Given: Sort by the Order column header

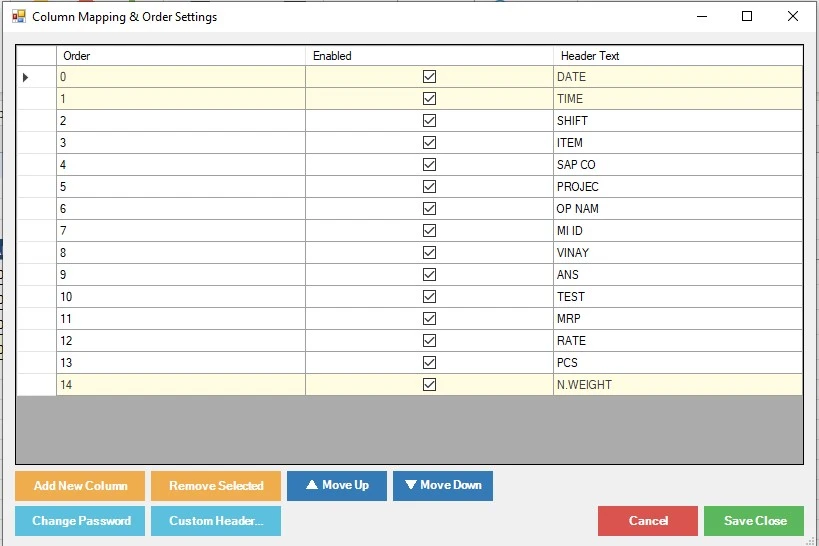Looking at the screenshot, I should 180,56.
